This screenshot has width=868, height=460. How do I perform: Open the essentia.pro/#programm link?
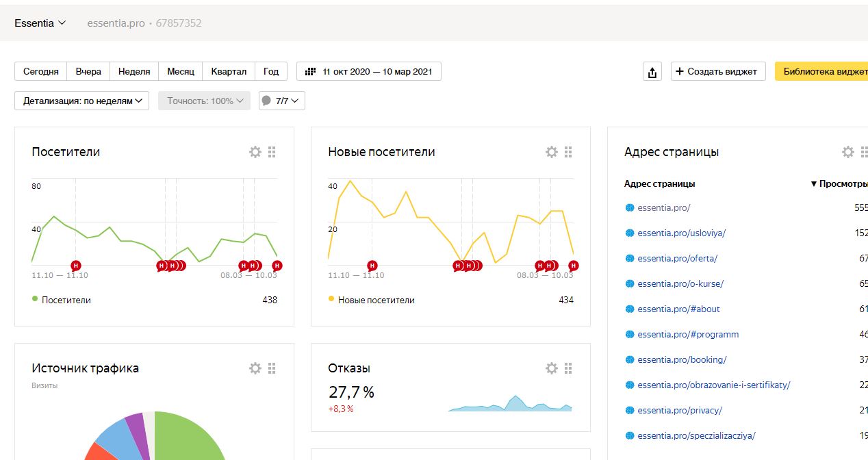click(688, 334)
